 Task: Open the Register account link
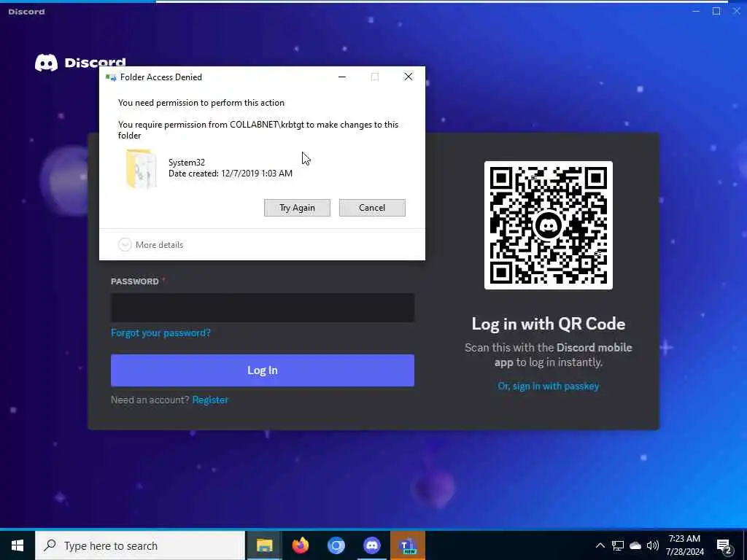coord(210,400)
